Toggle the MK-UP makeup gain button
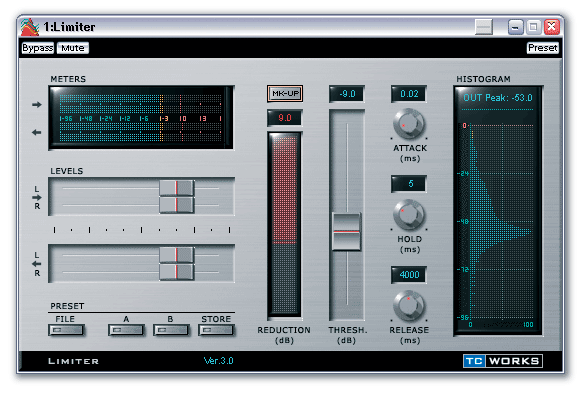The width and height of the screenshot is (586, 394). (285, 93)
